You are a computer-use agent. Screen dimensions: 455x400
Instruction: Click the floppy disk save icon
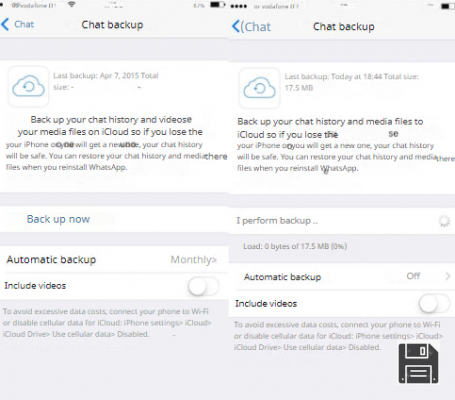(418, 363)
